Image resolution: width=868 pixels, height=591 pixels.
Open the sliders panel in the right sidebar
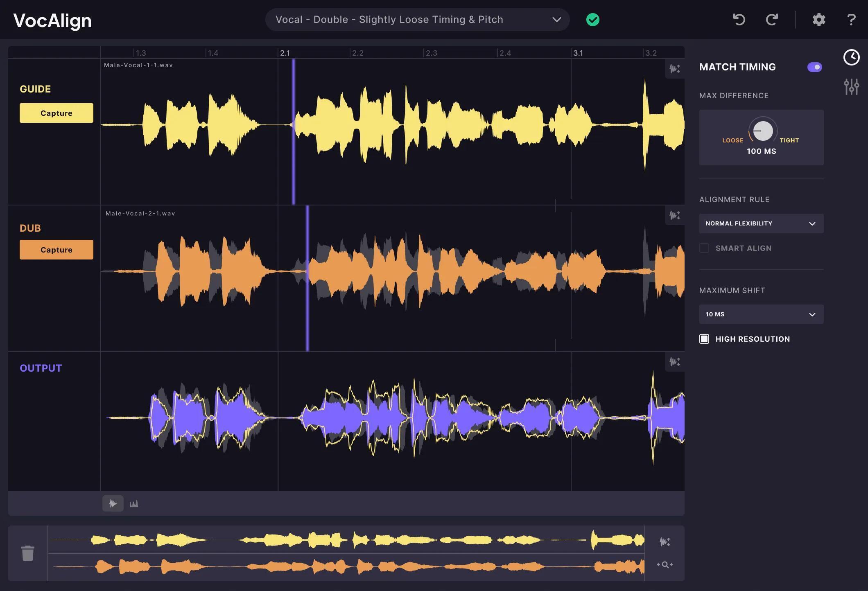852,87
